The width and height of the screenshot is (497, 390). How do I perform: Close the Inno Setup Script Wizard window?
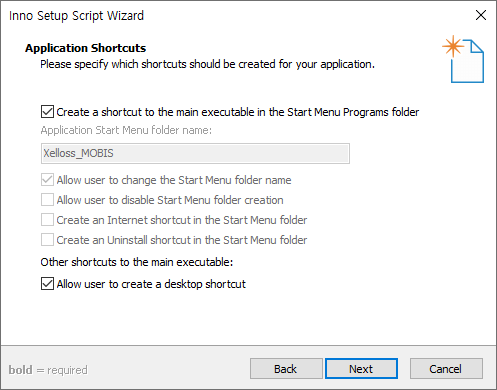tap(481, 15)
